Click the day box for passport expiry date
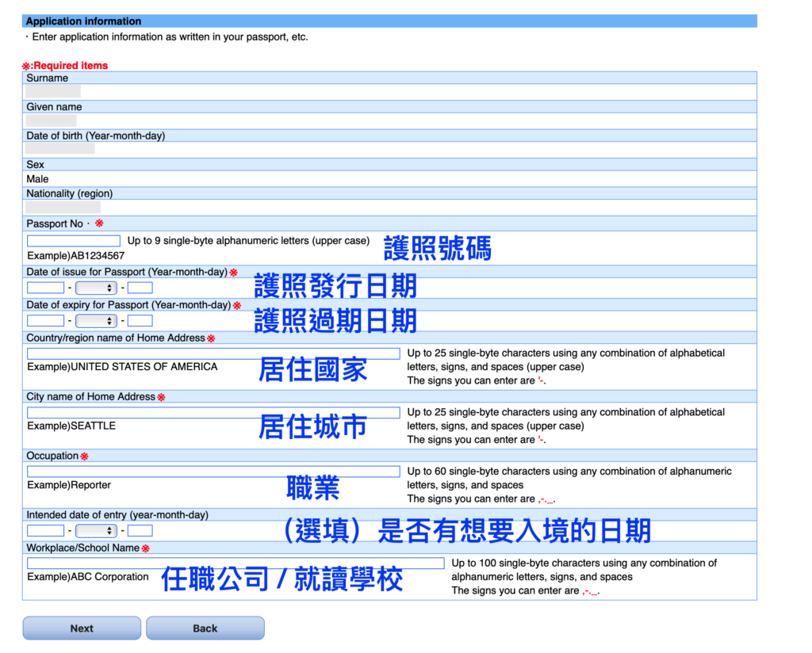This screenshot has width=812, height=653. [140, 320]
